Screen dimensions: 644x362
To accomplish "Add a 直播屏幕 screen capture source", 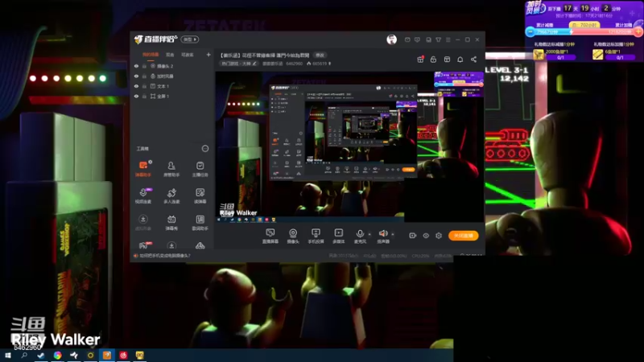I will tap(270, 236).
